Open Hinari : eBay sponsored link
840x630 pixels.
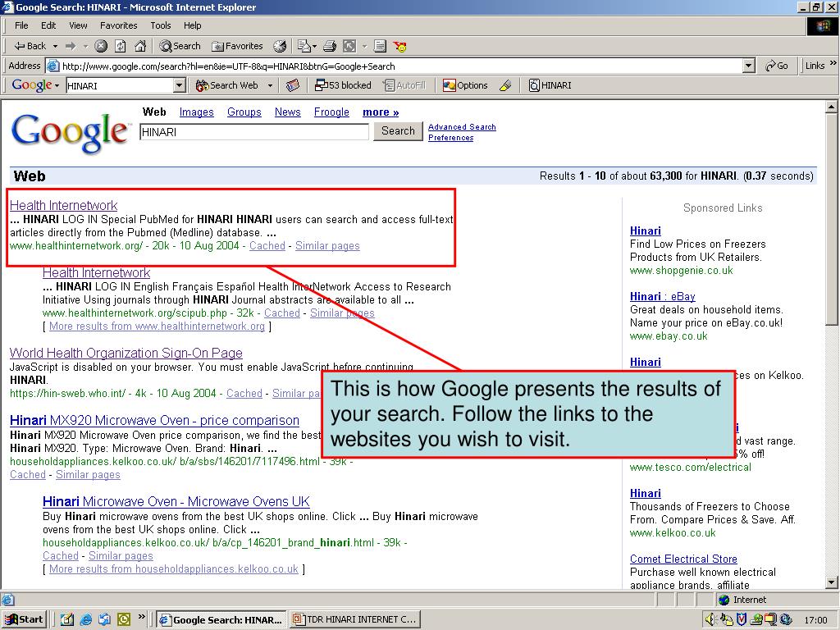click(663, 296)
